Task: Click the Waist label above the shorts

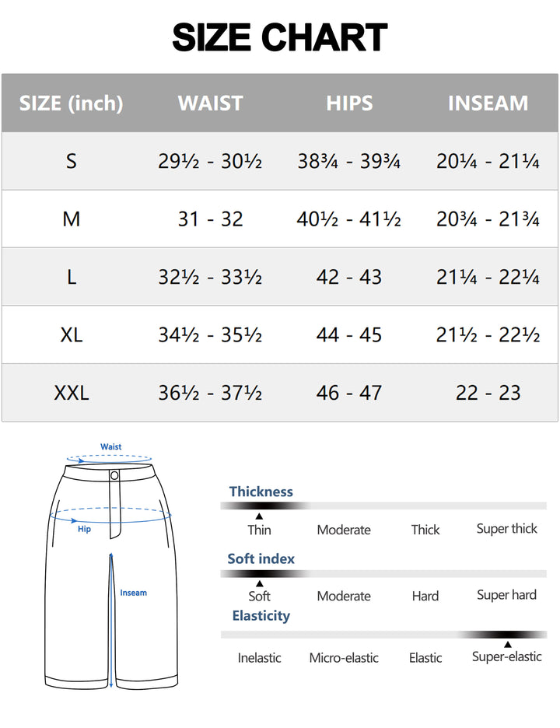Action: click(111, 447)
